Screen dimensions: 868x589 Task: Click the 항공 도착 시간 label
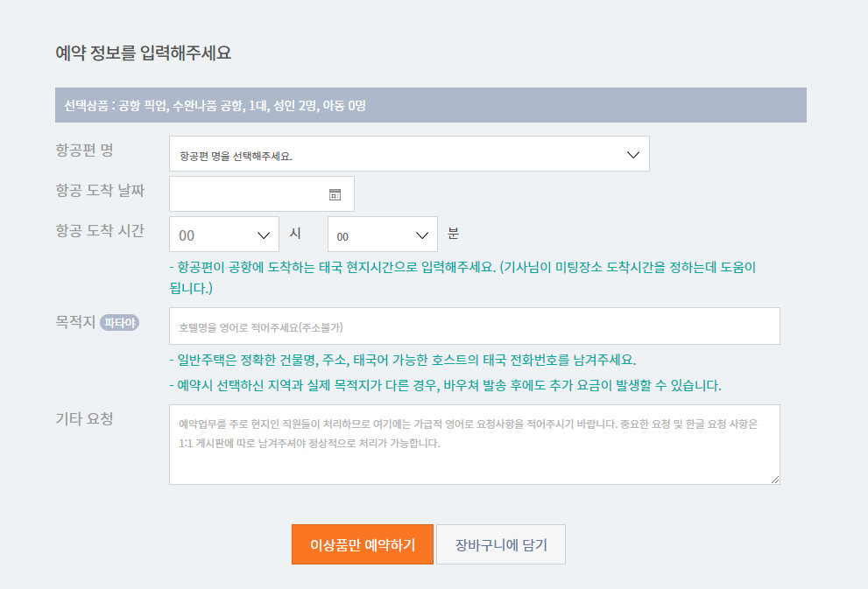point(100,231)
